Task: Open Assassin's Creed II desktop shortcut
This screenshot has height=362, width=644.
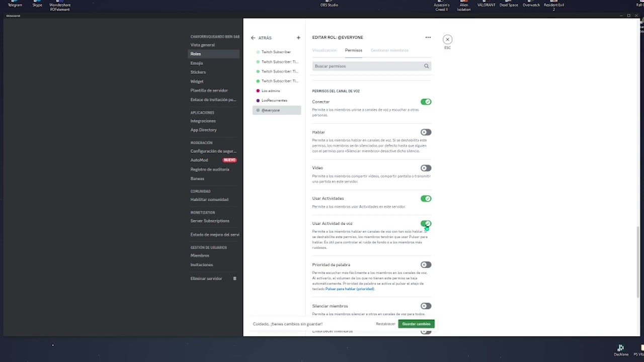Action: click(441, 6)
